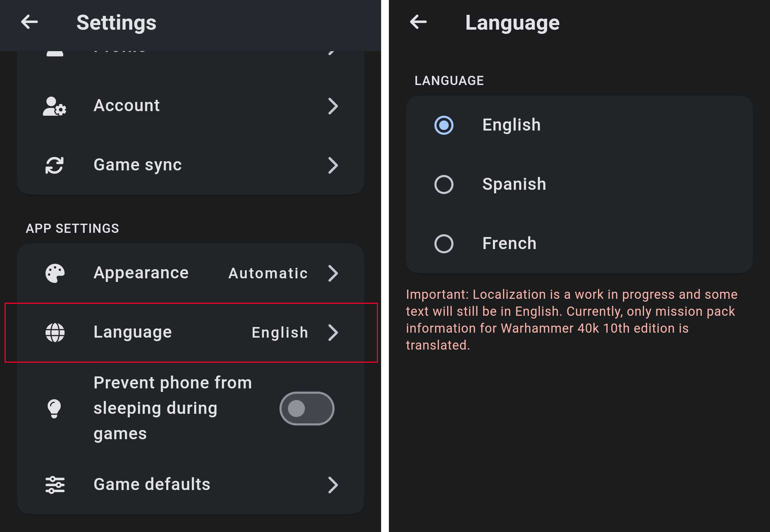The image size is (770, 532).
Task: Click the Game sync arrows icon
Action: (x=54, y=165)
